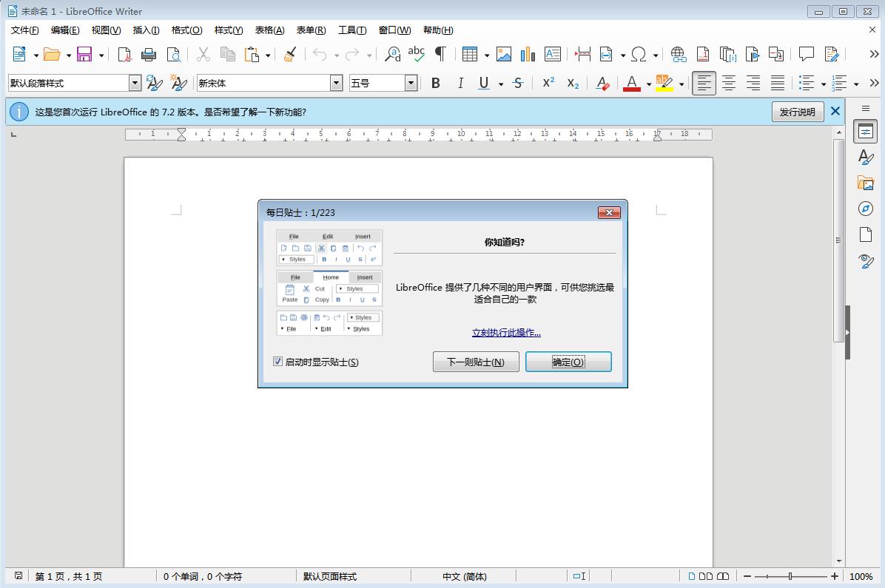Screen dimensions: 885x588
Task: Click the New document icon
Action: click(18, 54)
